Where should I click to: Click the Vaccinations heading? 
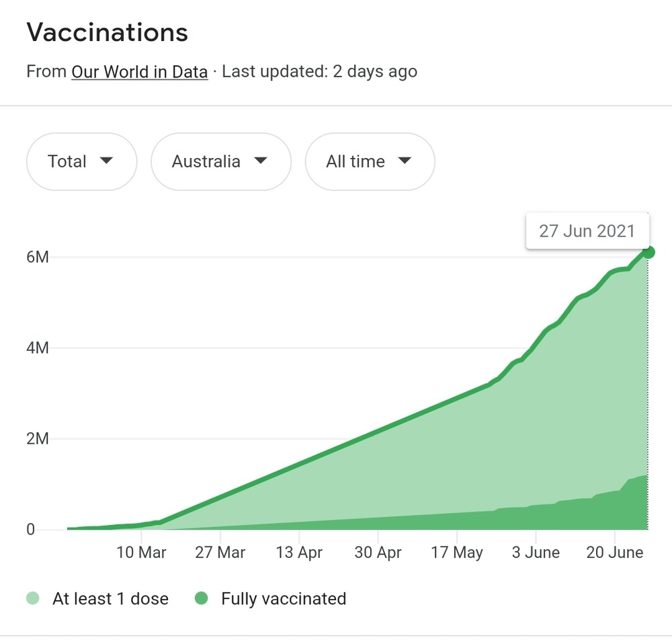coord(107,32)
